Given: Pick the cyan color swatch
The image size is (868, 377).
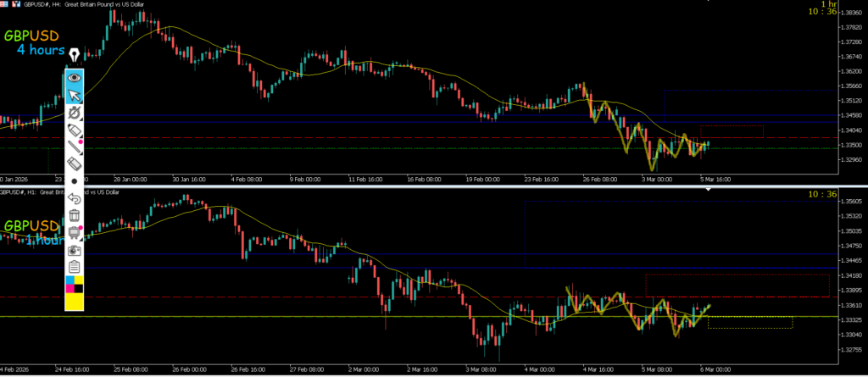Looking at the screenshot, I should point(70,280).
